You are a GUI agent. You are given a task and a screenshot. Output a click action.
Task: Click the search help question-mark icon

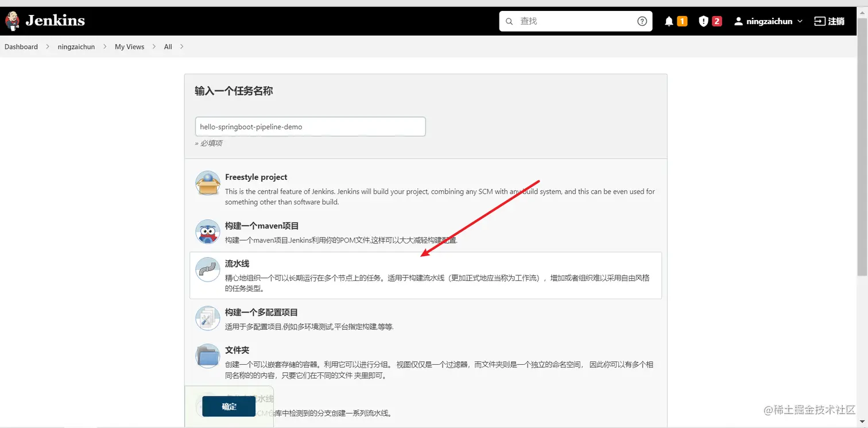pyautogui.click(x=642, y=21)
